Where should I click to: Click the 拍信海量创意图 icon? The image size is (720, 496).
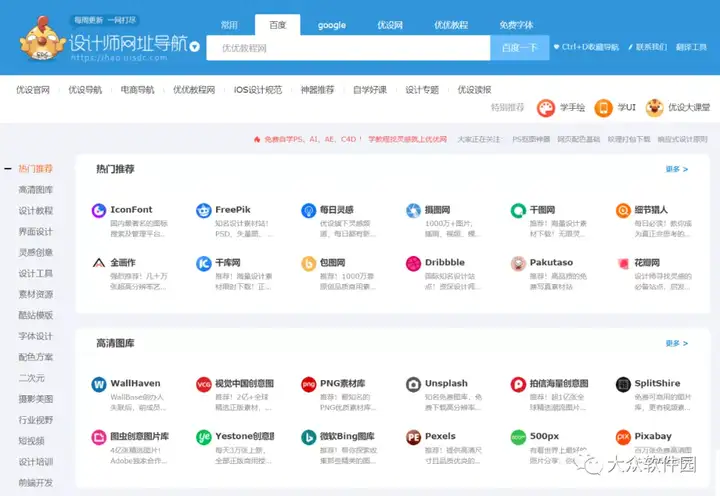click(x=518, y=384)
